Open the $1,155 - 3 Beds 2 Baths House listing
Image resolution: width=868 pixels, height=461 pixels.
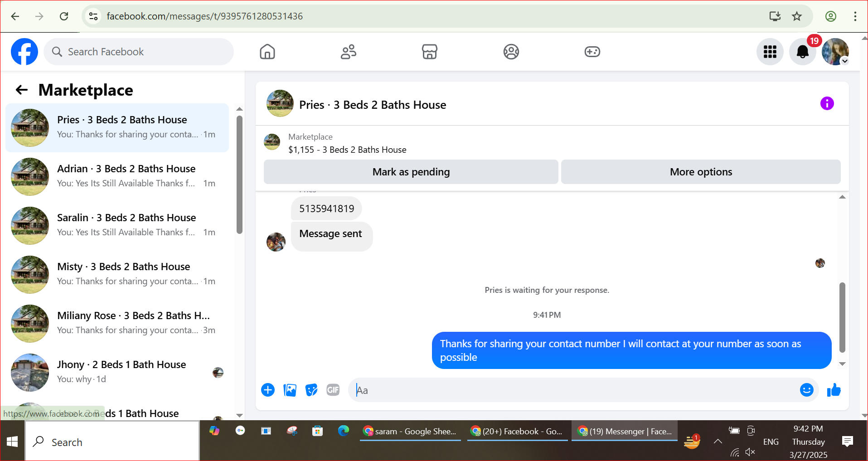pyautogui.click(x=347, y=150)
